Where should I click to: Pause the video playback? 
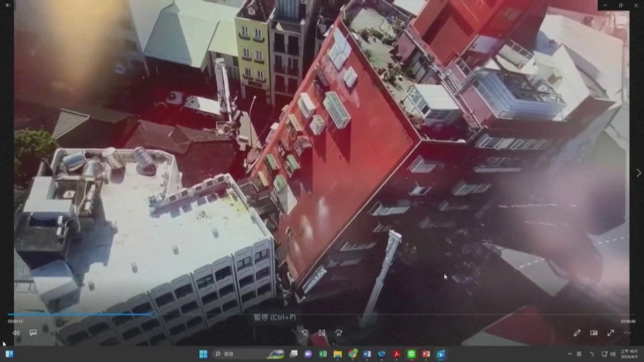click(x=321, y=333)
